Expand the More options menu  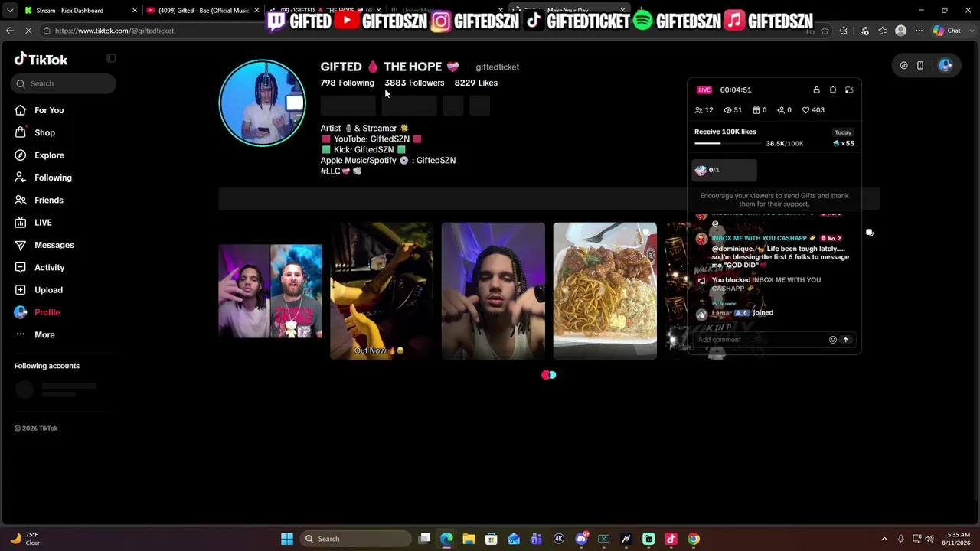pyautogui.click(x=44, y=334)
